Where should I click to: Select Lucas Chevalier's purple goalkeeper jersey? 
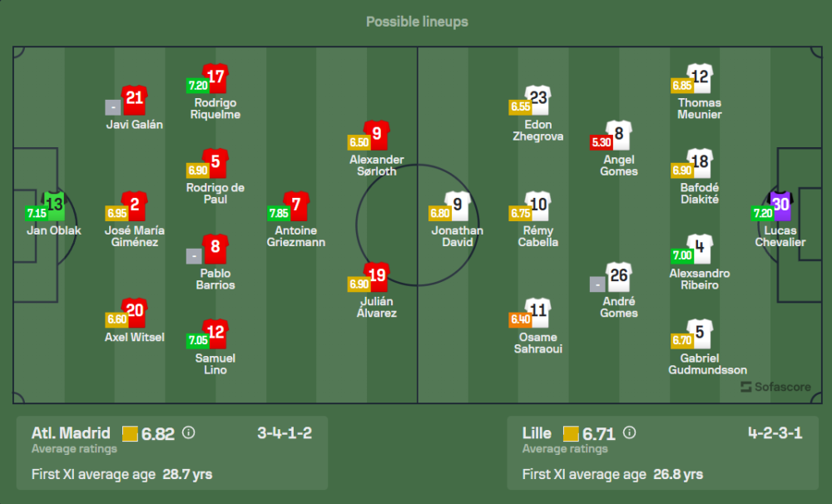tap(780, 205)
